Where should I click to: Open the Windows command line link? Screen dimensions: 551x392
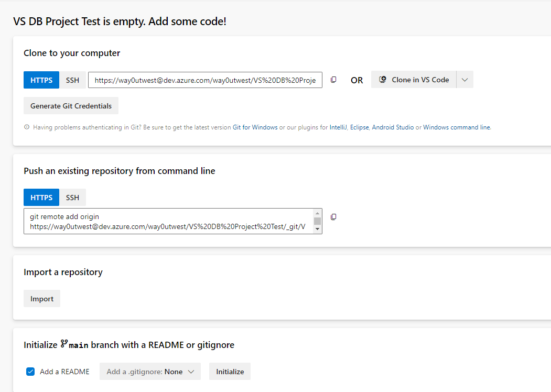(x=457, y=127)
